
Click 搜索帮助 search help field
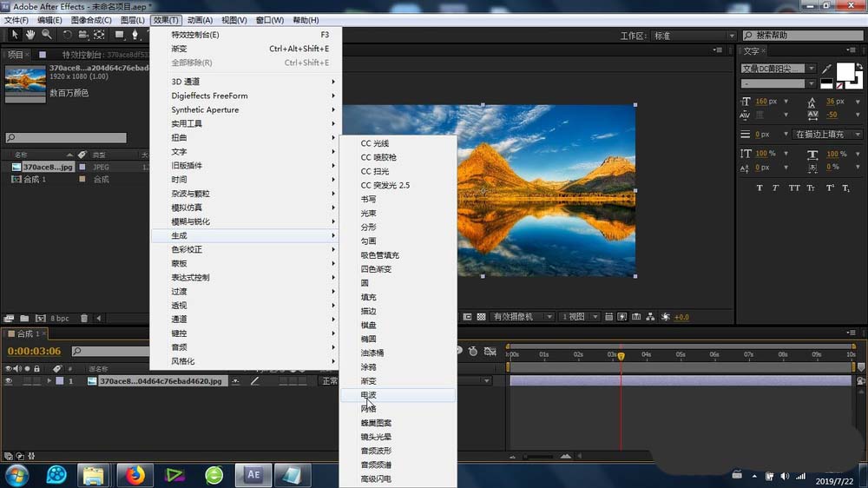pyautogui.click(x=803, y=36)
